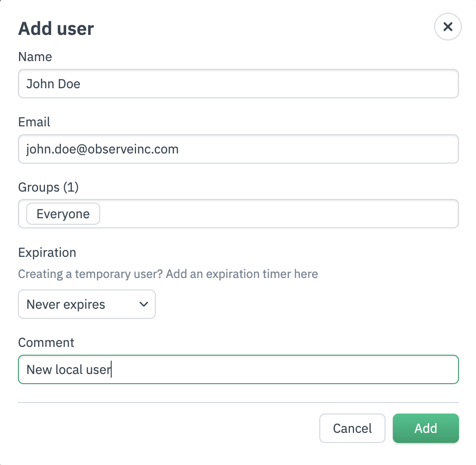Click the john.doe@observeinc.com email text
Viewport: 476px width, 465px height.
click(x=102, y=149)
